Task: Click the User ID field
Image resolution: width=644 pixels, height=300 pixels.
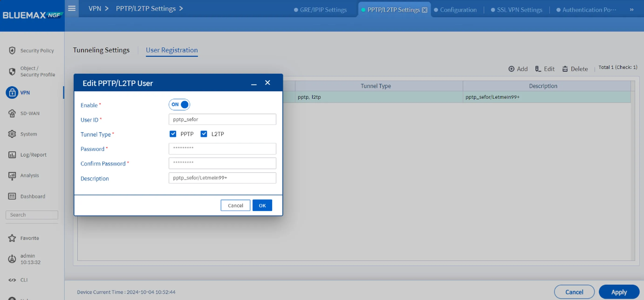Action: 222,119
